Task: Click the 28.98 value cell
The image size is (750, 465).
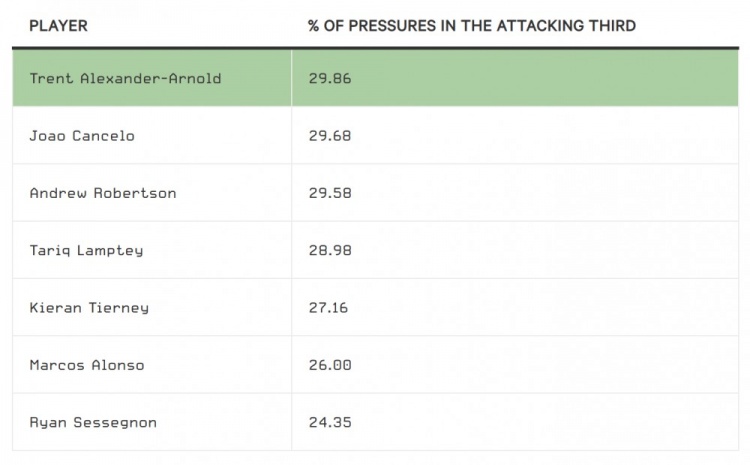Action: (x=515, y=250)
